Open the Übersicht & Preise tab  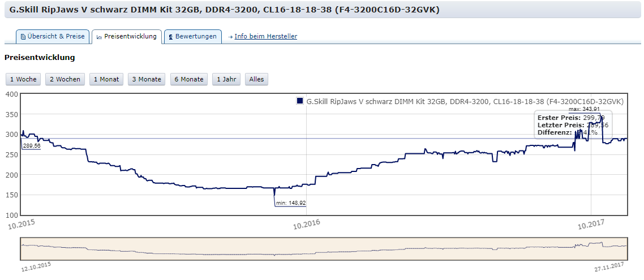coord(52,36)
